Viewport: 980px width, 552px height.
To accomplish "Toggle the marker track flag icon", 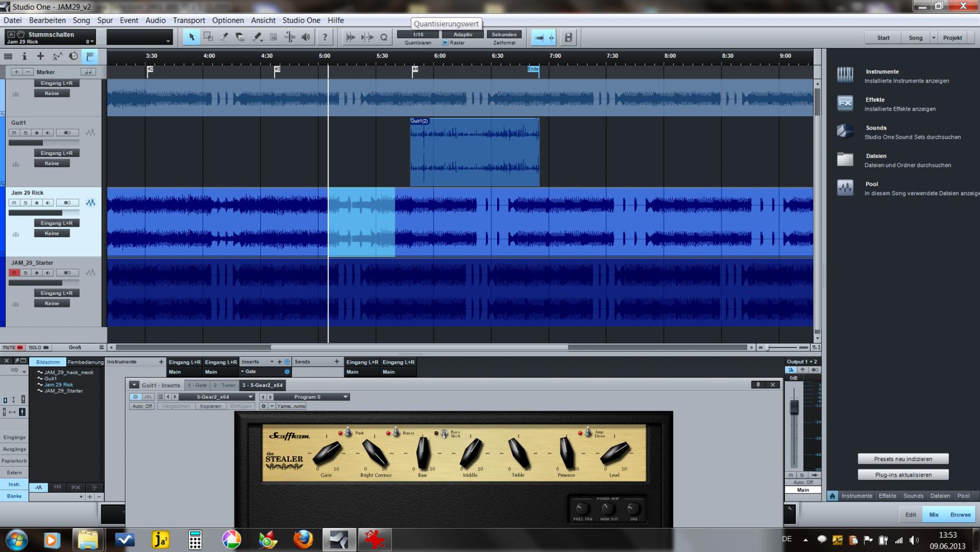I will [90, 56].
